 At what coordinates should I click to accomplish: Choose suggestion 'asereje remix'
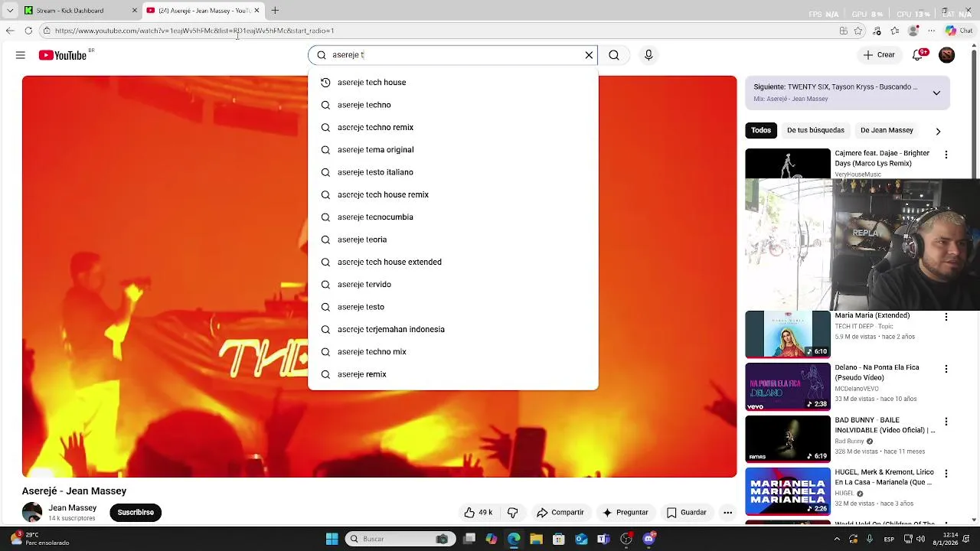pos(452,374)
